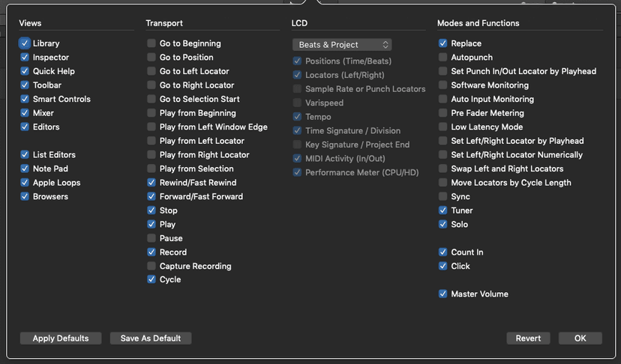
Task: Check Auto Input Monitoring
Action: tap(442, 99)
